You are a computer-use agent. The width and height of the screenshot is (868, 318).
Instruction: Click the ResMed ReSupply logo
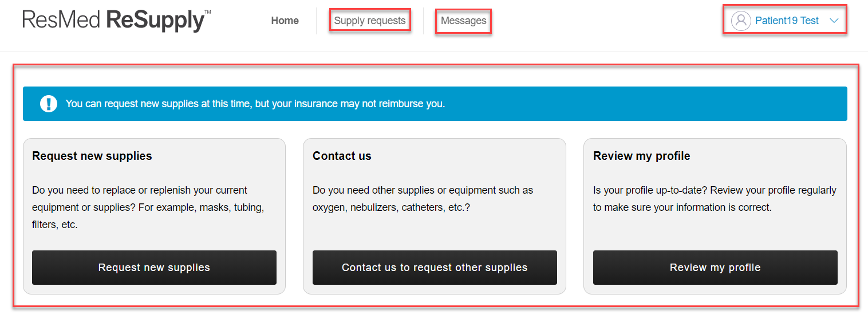(x=113, y=21)
